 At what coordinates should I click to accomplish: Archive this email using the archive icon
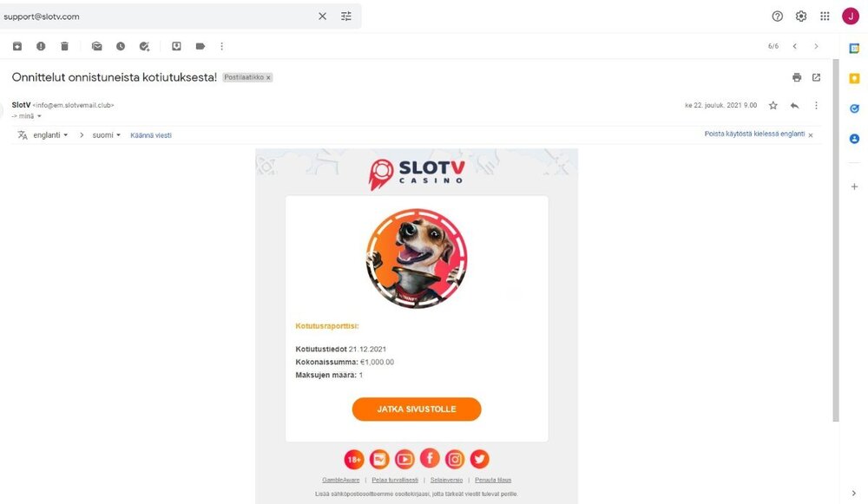coord(17,47)
